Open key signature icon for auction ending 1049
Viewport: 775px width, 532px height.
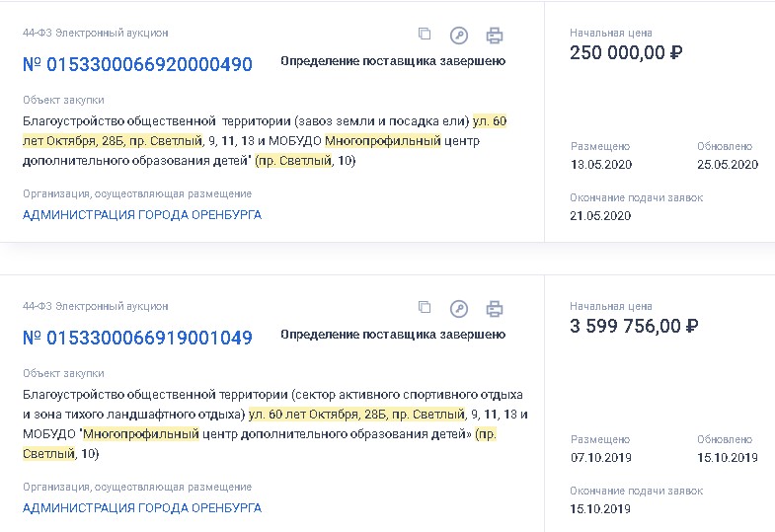(x=459, y=309)
